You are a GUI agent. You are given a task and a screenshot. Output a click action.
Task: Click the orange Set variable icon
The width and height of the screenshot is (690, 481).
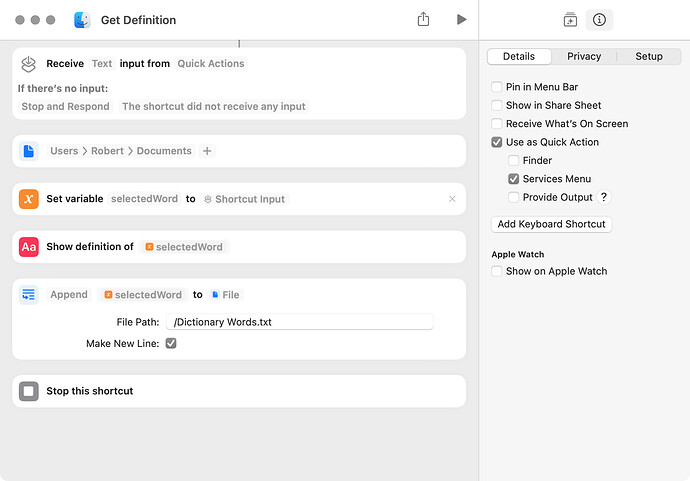coord(29,199)
